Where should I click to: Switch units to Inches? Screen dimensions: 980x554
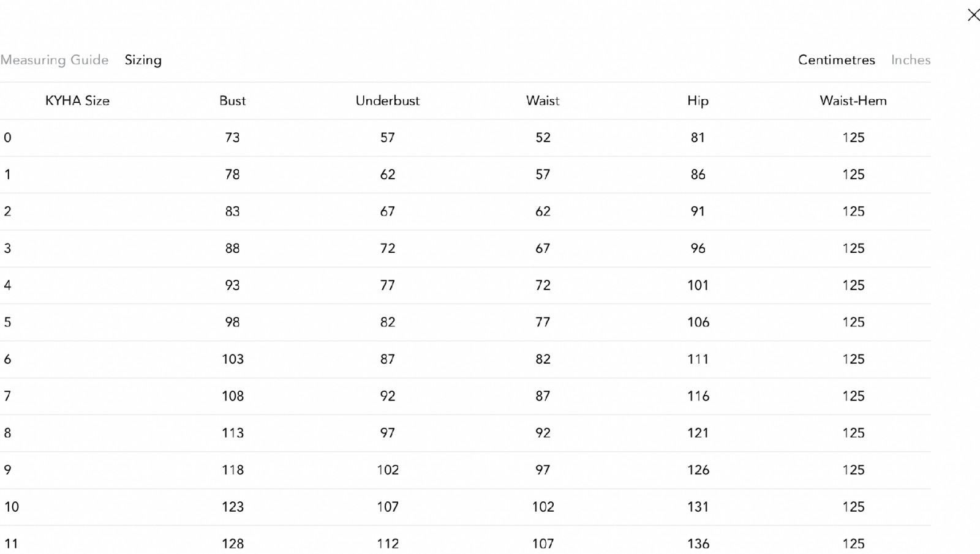[911, 60]
